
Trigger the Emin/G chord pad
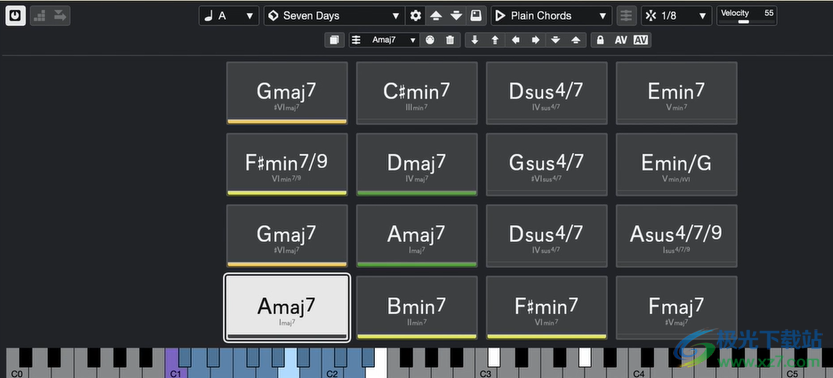[676, 165]
